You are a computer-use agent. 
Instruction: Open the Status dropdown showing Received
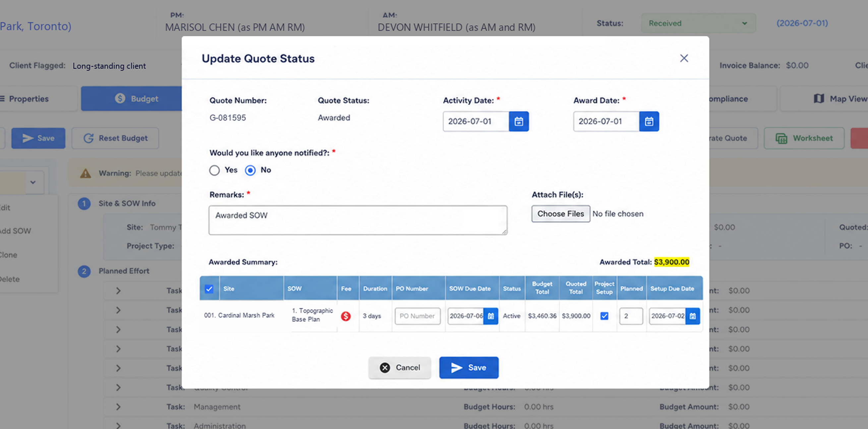[x=698, y=23]
